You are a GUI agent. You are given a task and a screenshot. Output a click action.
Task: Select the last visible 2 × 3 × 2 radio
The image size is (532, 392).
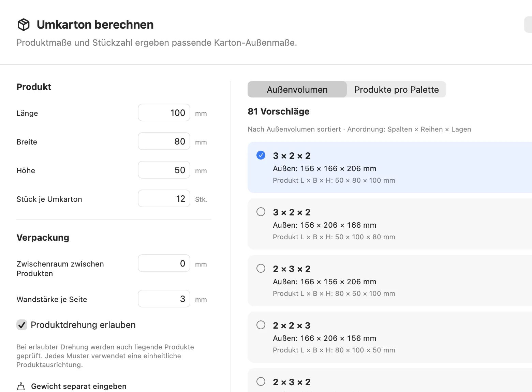coord(261,381)
